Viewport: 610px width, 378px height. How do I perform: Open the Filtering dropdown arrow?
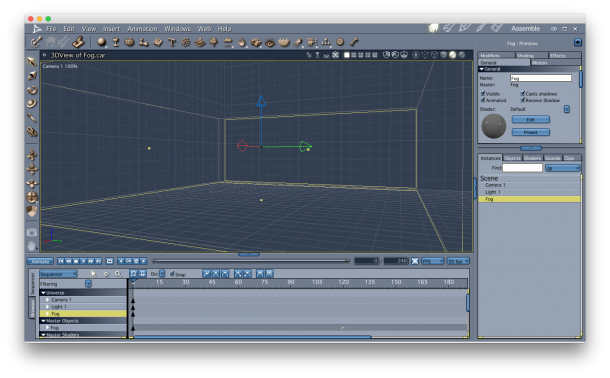[x=88, y=284]
